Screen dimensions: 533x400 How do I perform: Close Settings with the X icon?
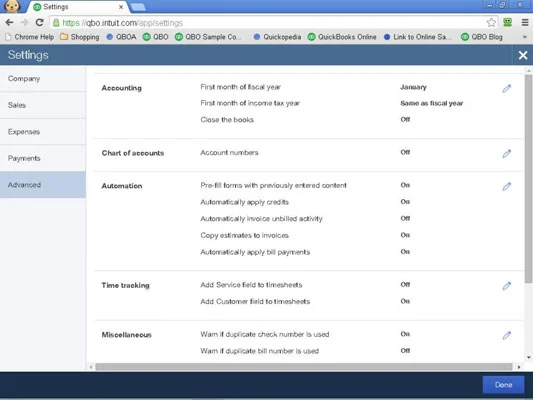(x=523, y=55)
